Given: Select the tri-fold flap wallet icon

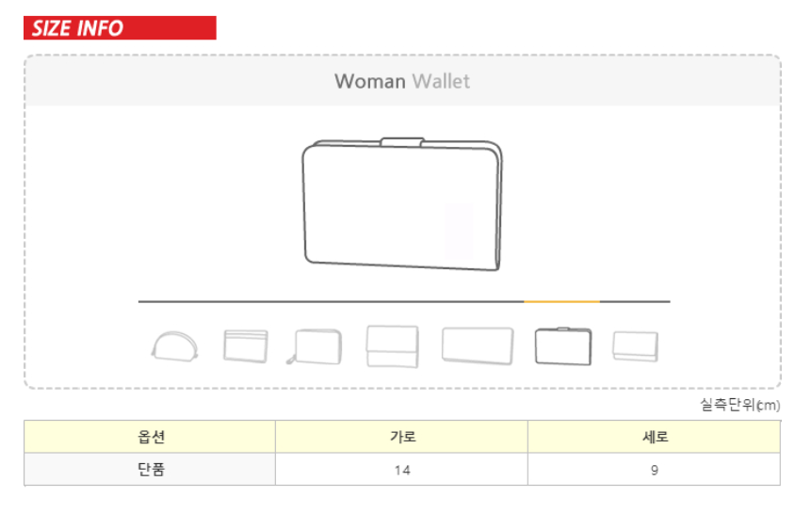Looking at the screenshot, I should (x=392, y=346).
